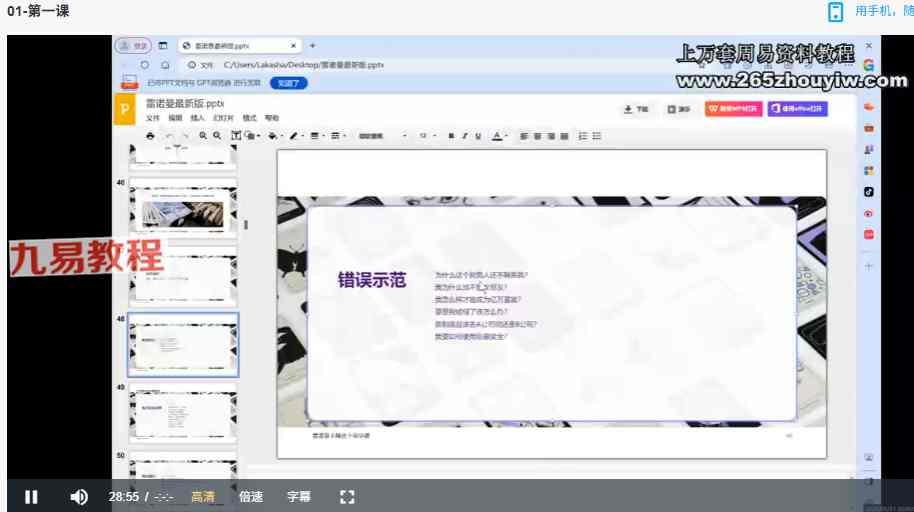Click the TikTok icon in browser sidebar
This screenshot has width=914, height=512.
point(869,191)
